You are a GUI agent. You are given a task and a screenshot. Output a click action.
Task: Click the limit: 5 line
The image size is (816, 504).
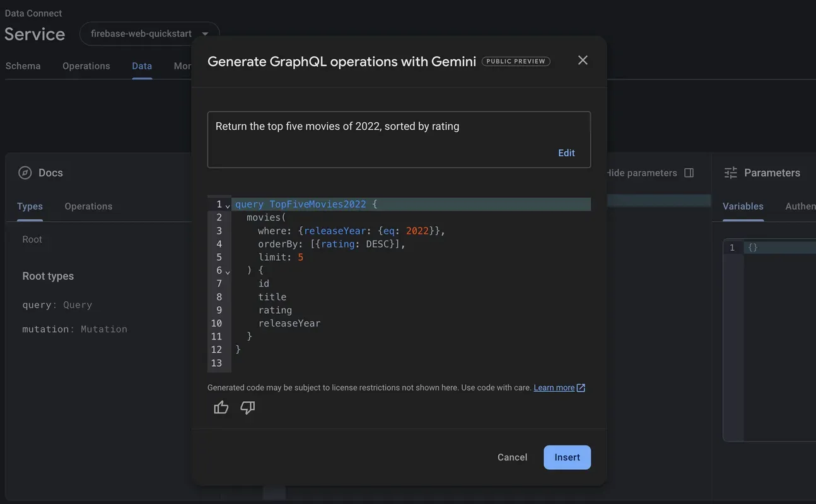click(x=281, y=257)
